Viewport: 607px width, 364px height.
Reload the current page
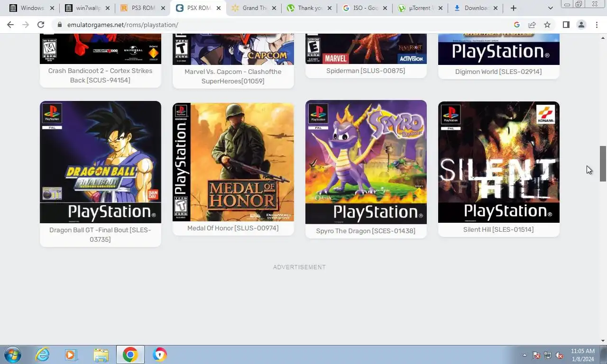coord(41,25)
